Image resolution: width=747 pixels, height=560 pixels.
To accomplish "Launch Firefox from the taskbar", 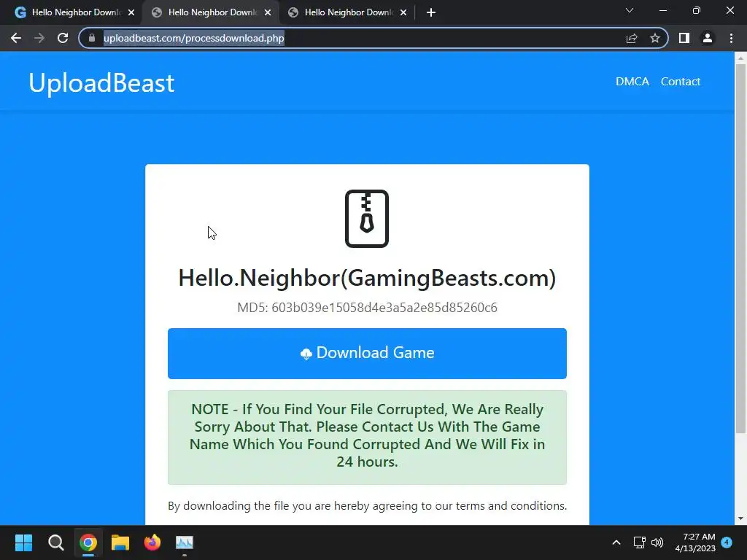I will click(152, 542).
